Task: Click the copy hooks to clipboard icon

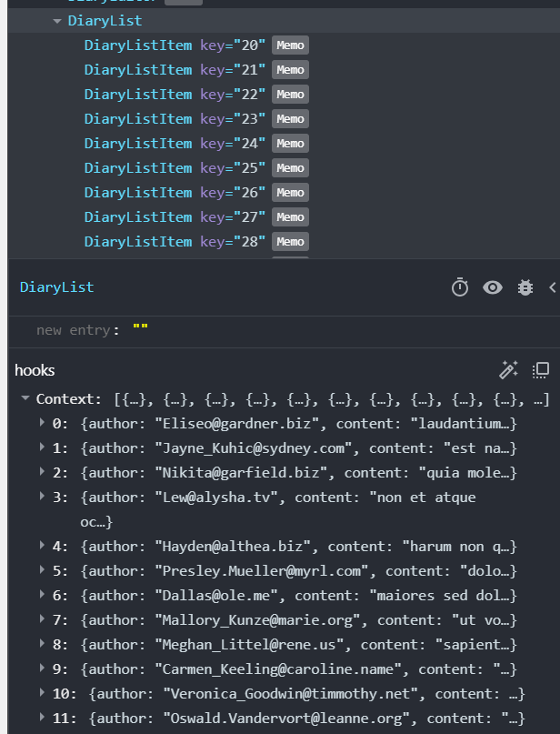Action: (x=540, y=370)
